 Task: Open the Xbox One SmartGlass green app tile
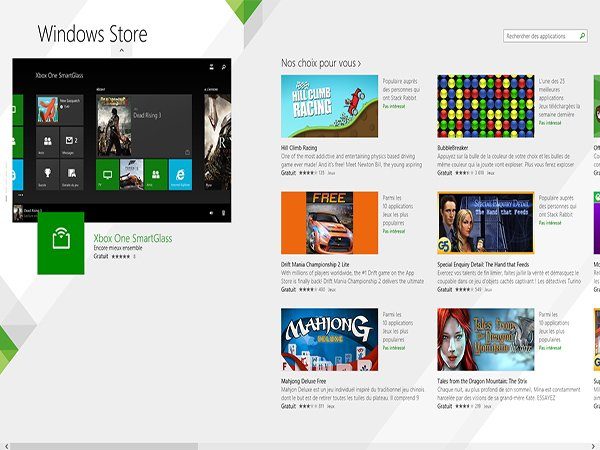61,243
